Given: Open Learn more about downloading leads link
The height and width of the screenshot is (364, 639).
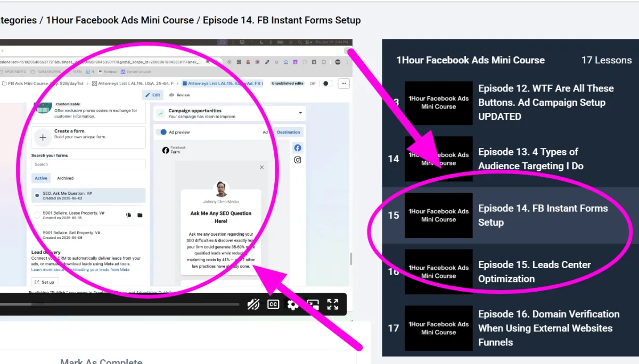Looking at the screenshot, I should pyautogui.click(x=80, y=270).
